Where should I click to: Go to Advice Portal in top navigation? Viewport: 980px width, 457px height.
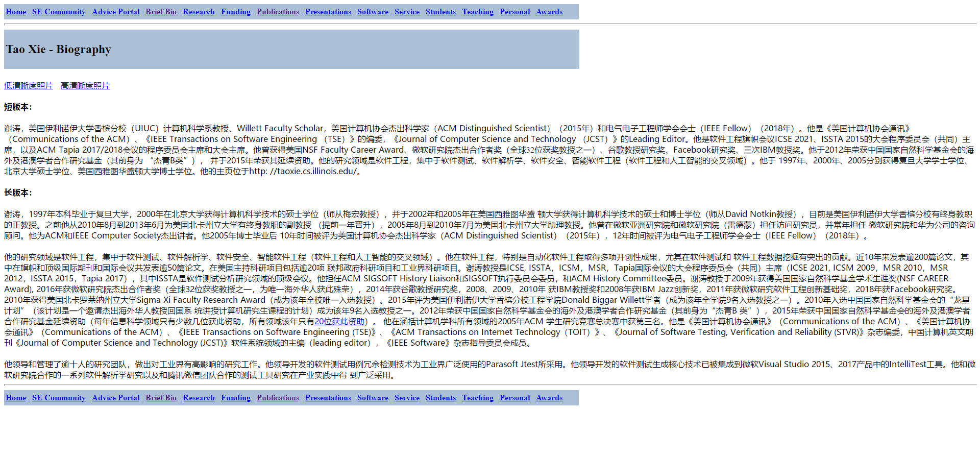click(x=115, y=12)
